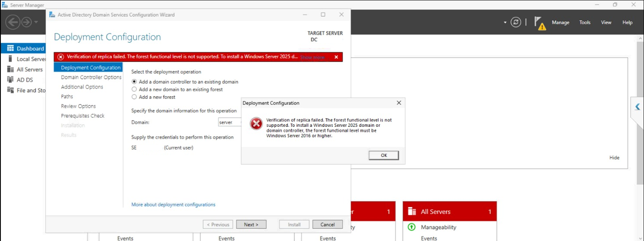Click the error icon in the red banner
Viewport: 644px width, 241px height.
60,57
